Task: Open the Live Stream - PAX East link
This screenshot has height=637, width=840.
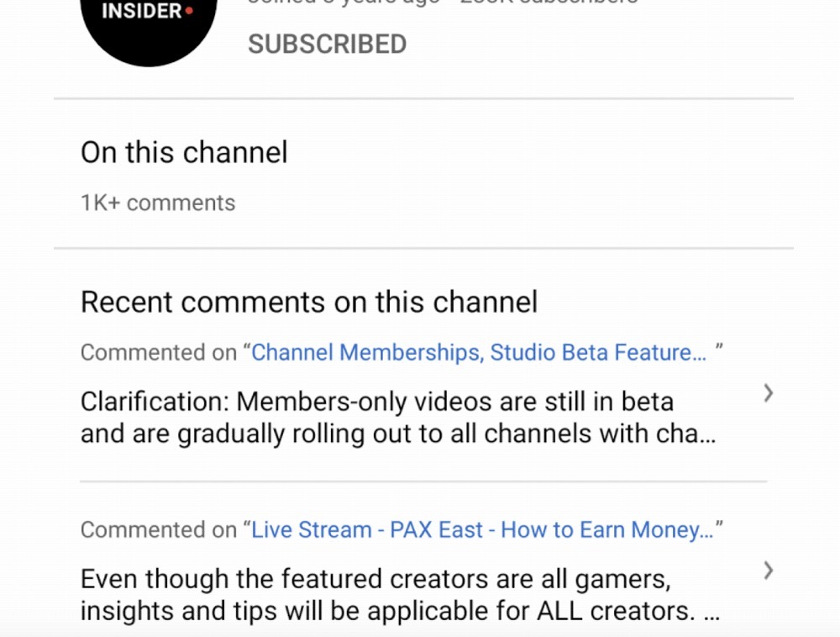Action: (482, 529)
